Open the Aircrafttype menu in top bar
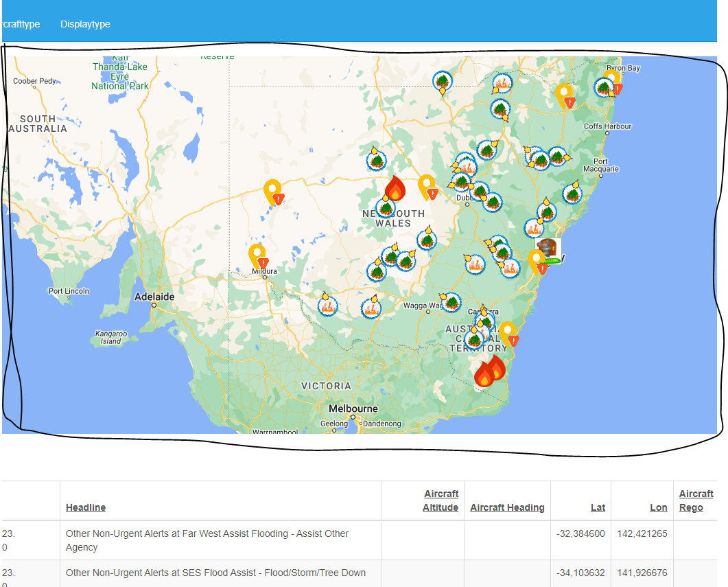This screenshot has height=587, width=728. [x=21, y=24]
